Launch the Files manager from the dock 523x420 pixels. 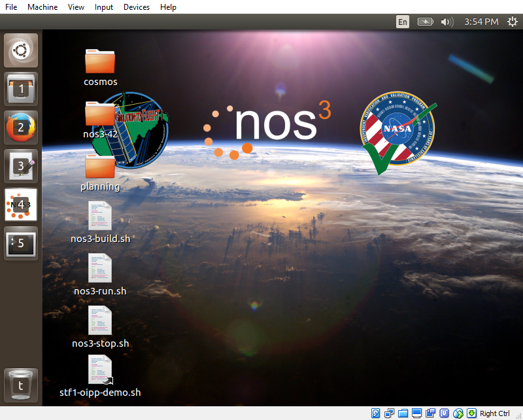[x=21, y=89]
